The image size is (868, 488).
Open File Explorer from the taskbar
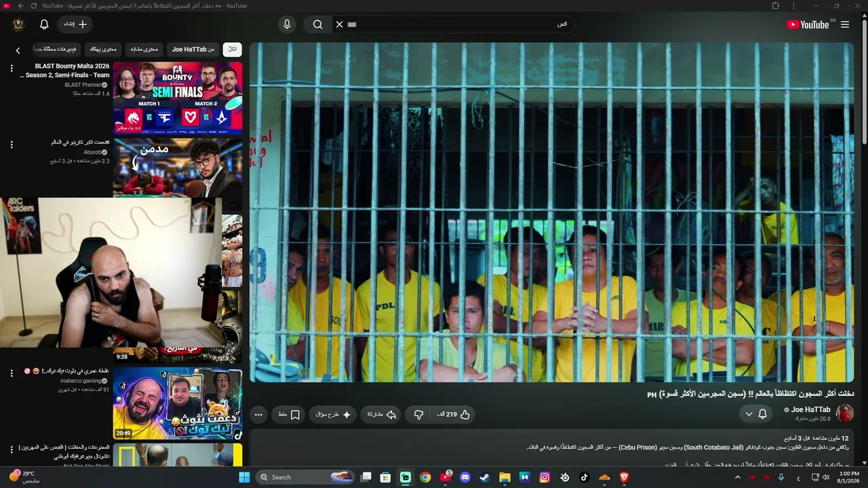coord(505,477)
